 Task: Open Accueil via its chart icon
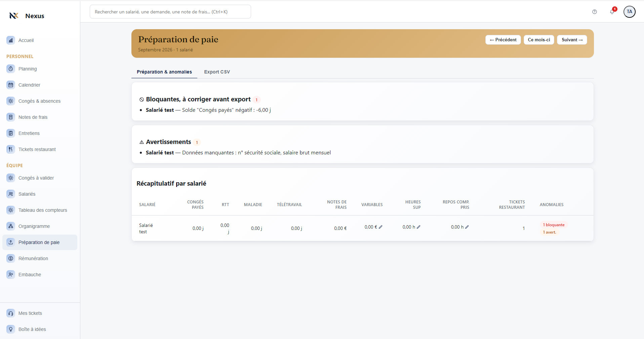coord(11,40)
